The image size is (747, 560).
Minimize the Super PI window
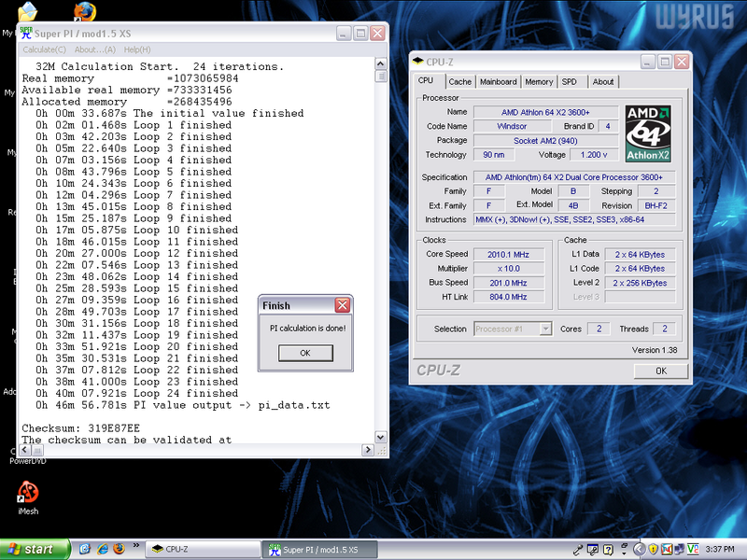coord(344,34)
